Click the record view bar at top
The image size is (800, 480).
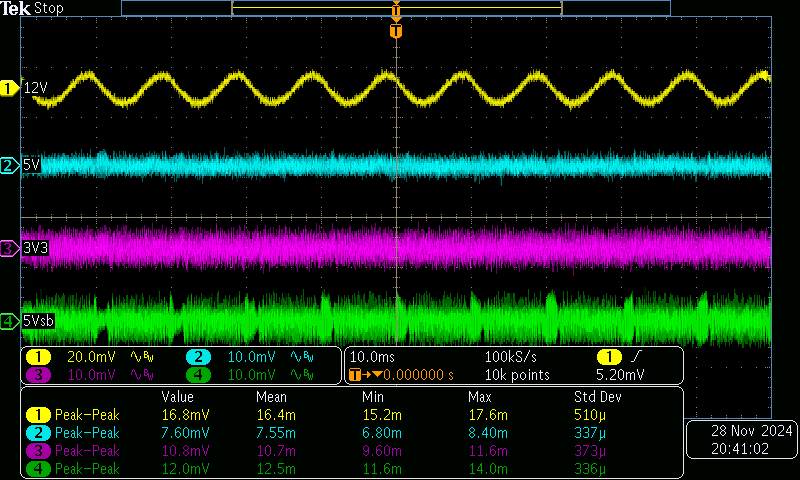tap(396, 8)
